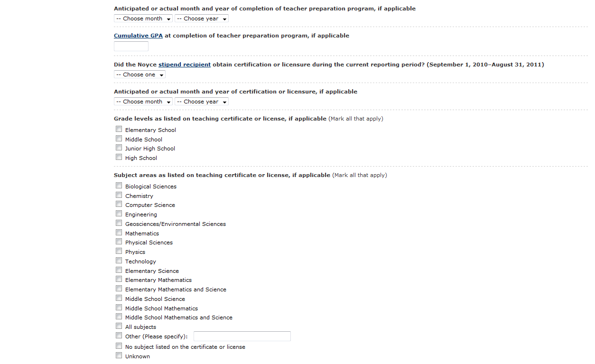Check the Elementary School grade level box
The height and width of the screenshot is (364, 595).
point(119,129)
